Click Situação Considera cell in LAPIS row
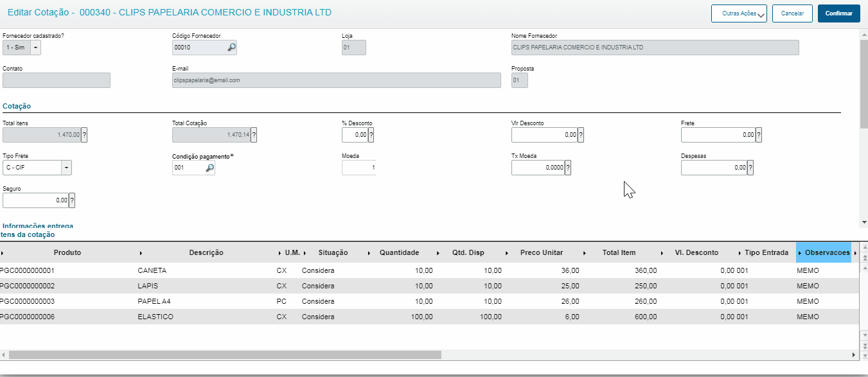868x377 pixels. 318,286
